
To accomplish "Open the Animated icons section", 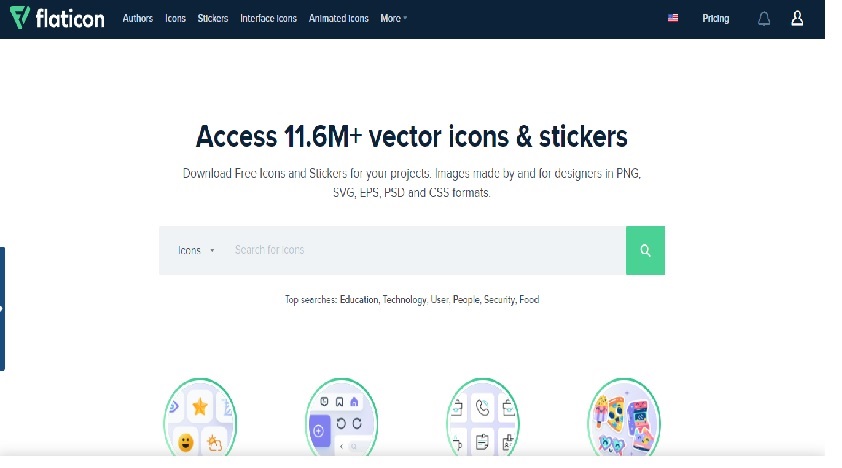I will tap(338, 18).
